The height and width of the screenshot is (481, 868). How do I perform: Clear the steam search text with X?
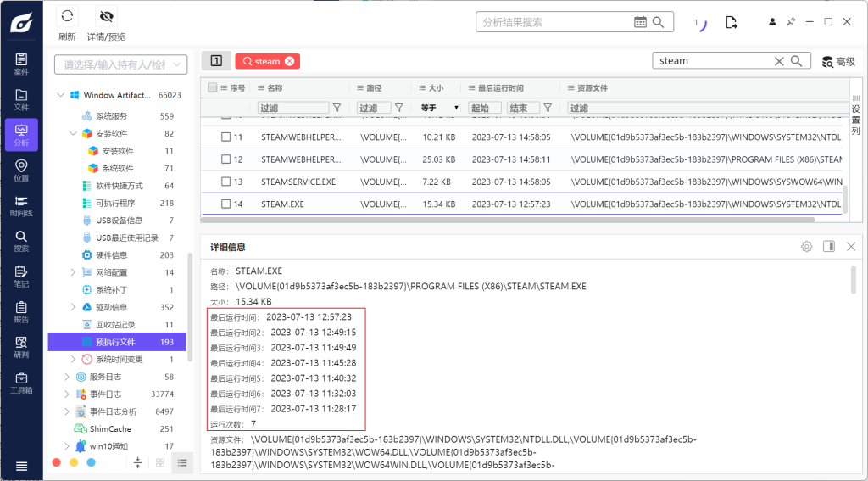point(779,61)
